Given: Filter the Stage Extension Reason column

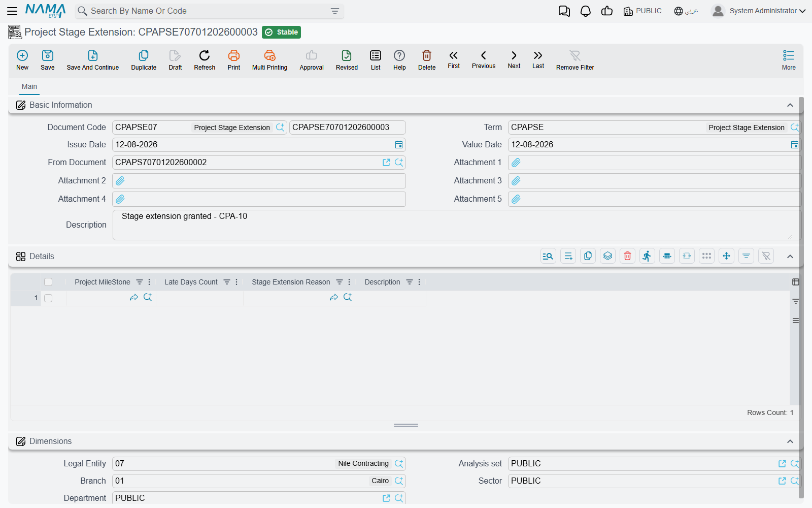Looking at the screenshot, I should [x=340, y=282].
